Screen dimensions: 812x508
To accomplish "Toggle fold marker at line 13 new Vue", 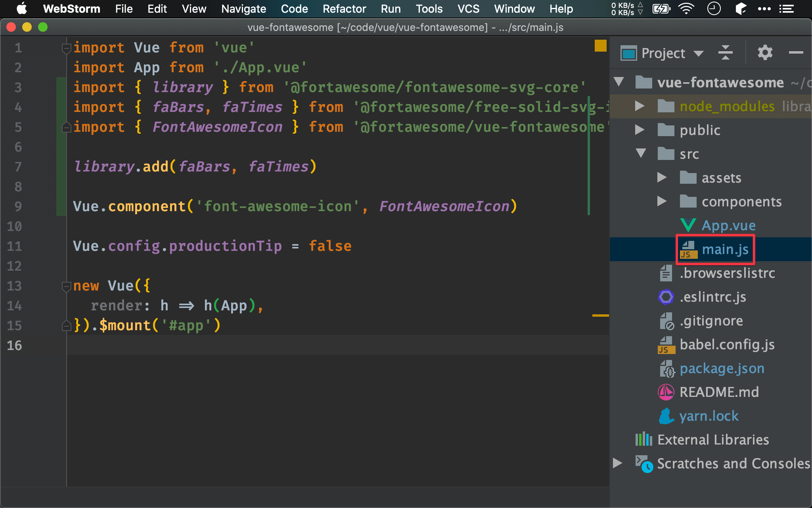I will (x=66, y=287).
